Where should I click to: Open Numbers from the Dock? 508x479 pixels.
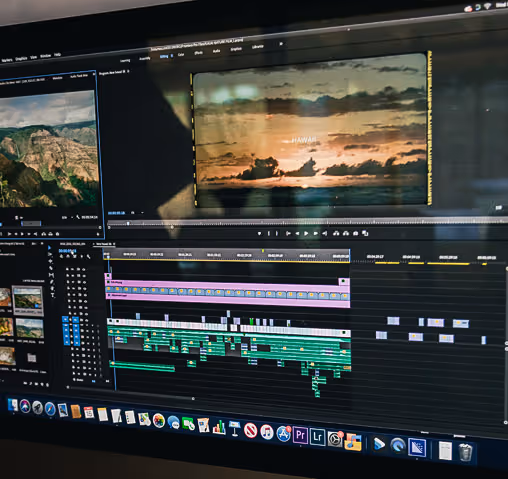(x=219, y=427)
